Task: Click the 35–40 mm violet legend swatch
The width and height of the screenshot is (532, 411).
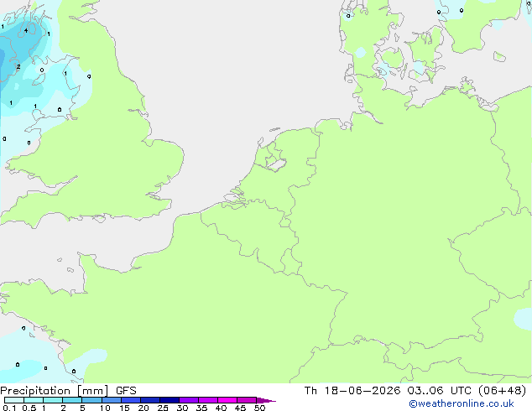Action: point(208,400)
